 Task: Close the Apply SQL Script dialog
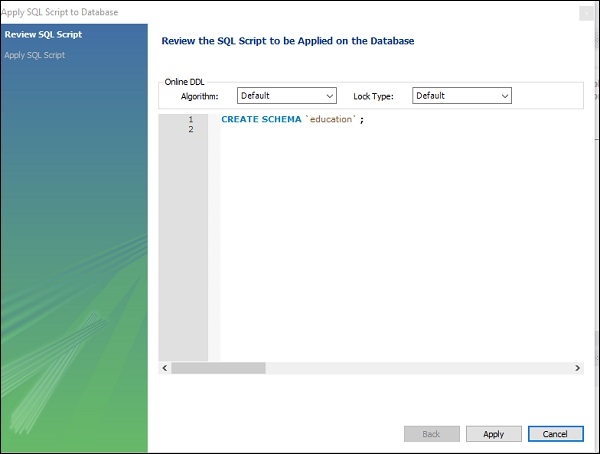click(x=586, y=13)
